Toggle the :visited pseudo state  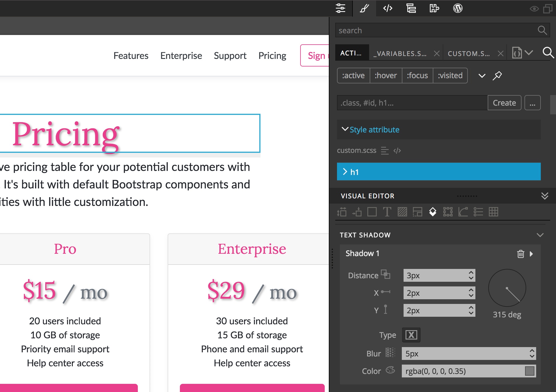point(450,76)
